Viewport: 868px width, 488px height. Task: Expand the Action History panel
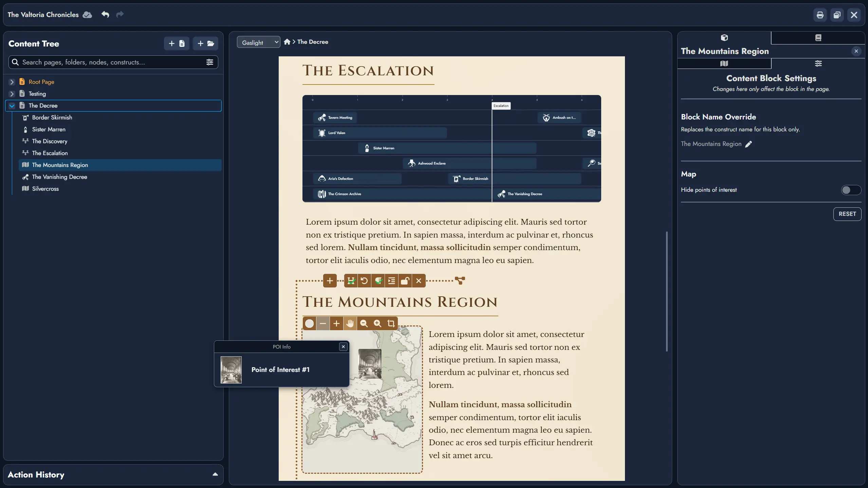click(215, 474)
